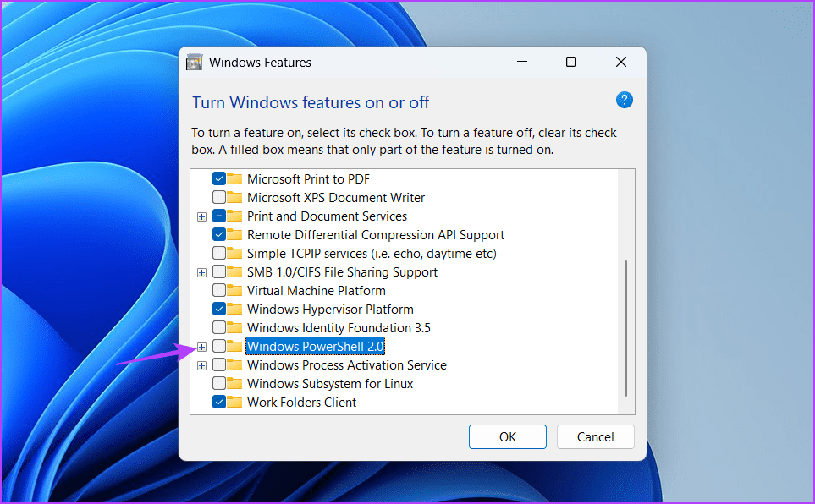Click folder icon of Windows Subsystem for Linux
Screen dimensions: 815x504
(234, 384)
